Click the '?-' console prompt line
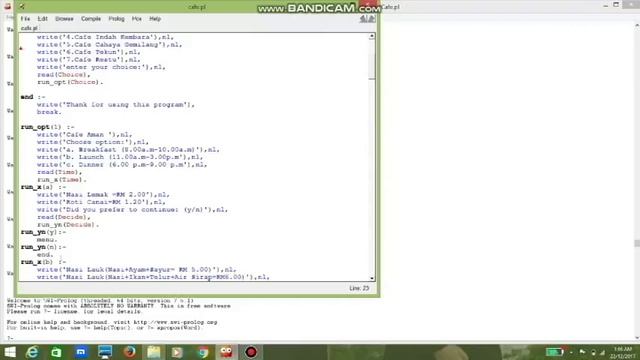 [10, 338]
